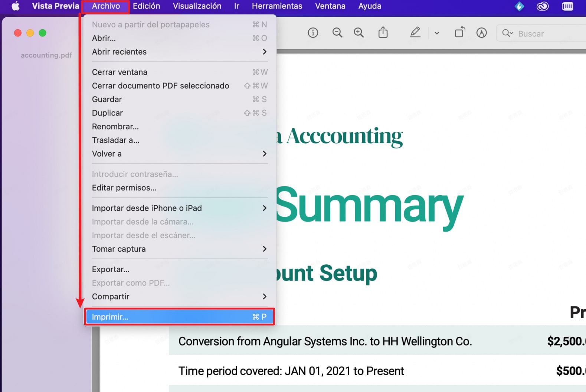Select Editar permisos… option
This screenshot has height=392, width=586.
tap(124, 187)
